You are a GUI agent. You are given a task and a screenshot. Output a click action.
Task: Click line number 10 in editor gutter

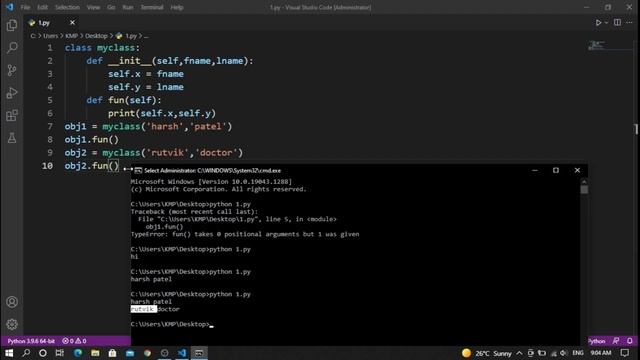click(47, 166)
